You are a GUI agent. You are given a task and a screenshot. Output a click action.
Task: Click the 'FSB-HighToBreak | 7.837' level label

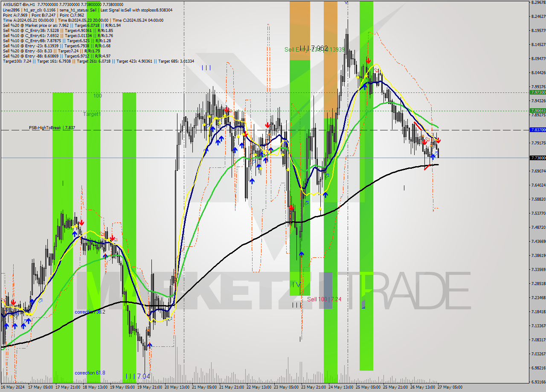coord(52,127)
